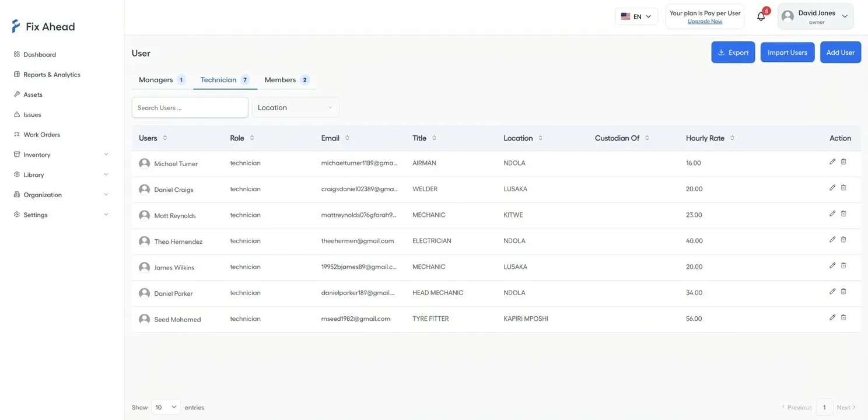Viewport: 868px width, 420px height.
Task: Open the language EN selector
Action: tap(636, 16)
